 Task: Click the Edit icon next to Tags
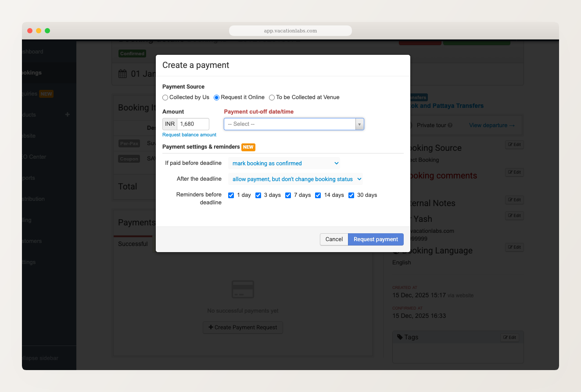(x=509, y=337)
